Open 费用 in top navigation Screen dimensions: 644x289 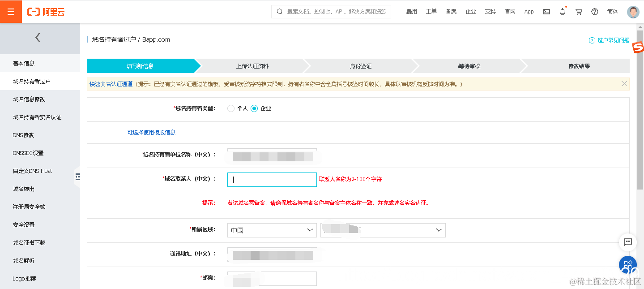pyautogui.click(x=412, y=12)
